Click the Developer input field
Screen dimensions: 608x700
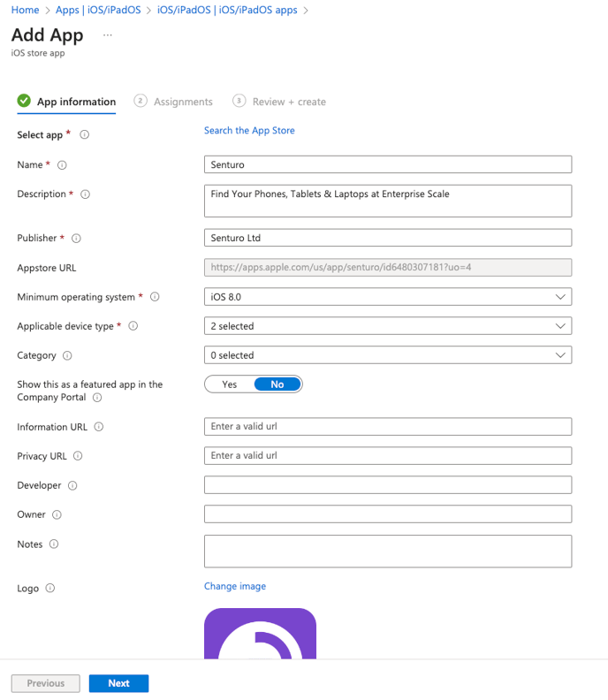388,485
